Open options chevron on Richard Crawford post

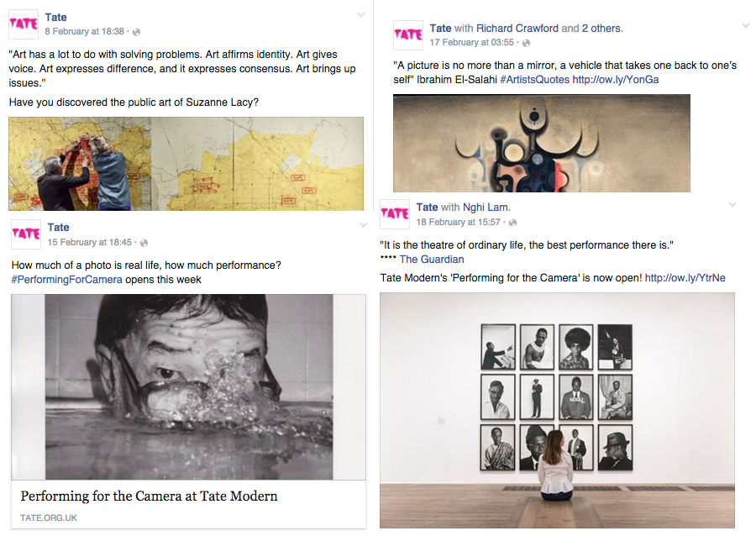[746, 25]
